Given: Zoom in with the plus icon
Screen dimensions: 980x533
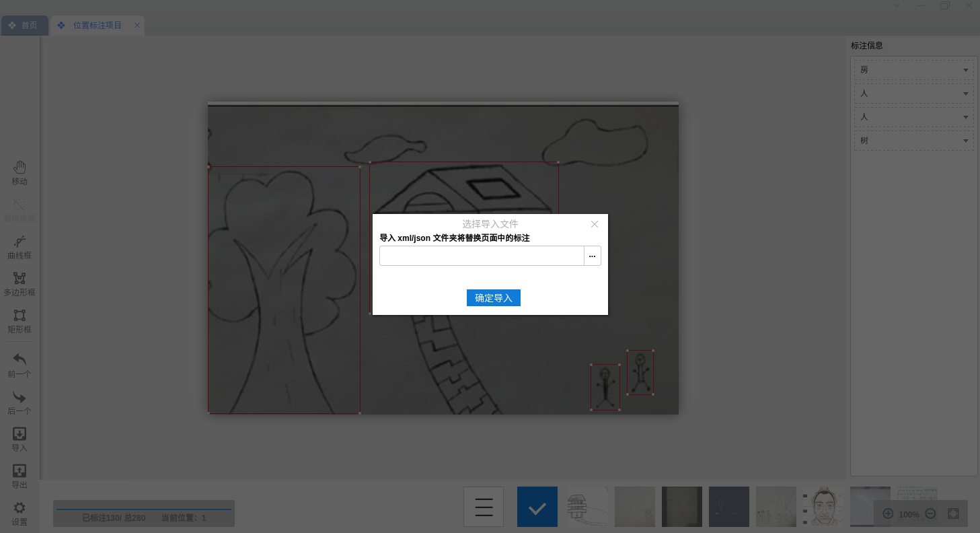Looking at the screenshot, I should point(888,513).
